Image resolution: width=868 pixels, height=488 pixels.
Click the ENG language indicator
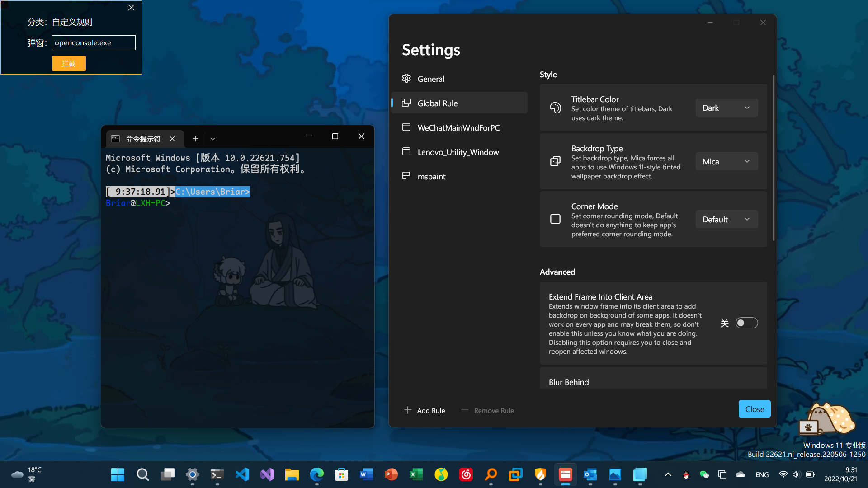click(762, 474)
